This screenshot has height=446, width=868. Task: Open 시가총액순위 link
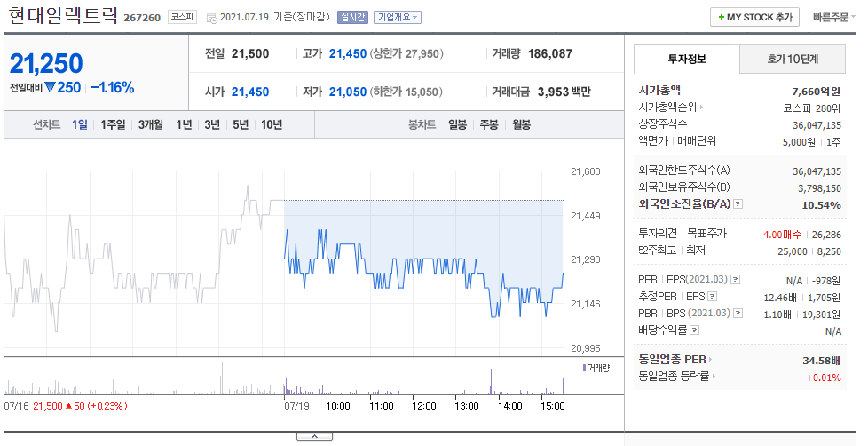pyautogui.click(x=671, y=108)
